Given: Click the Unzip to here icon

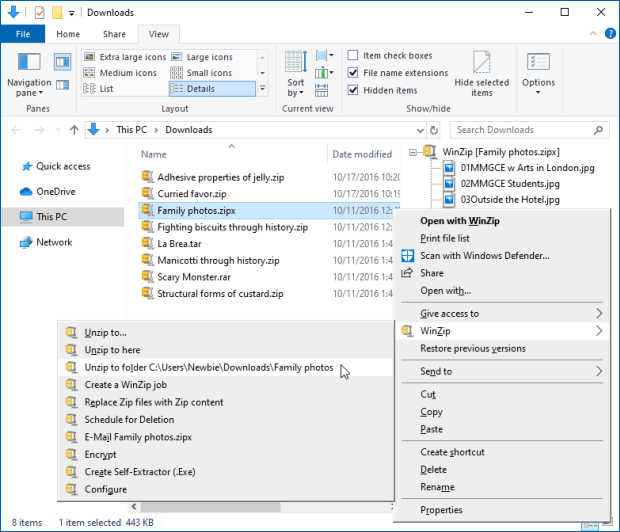Looking at the screenshot, I should point(71,350).
